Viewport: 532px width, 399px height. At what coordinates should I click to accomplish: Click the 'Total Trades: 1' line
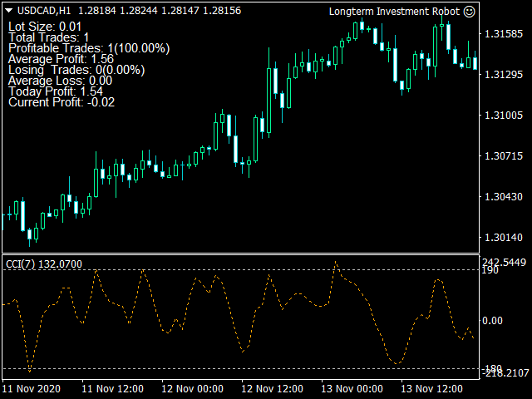tap(48, 37)
